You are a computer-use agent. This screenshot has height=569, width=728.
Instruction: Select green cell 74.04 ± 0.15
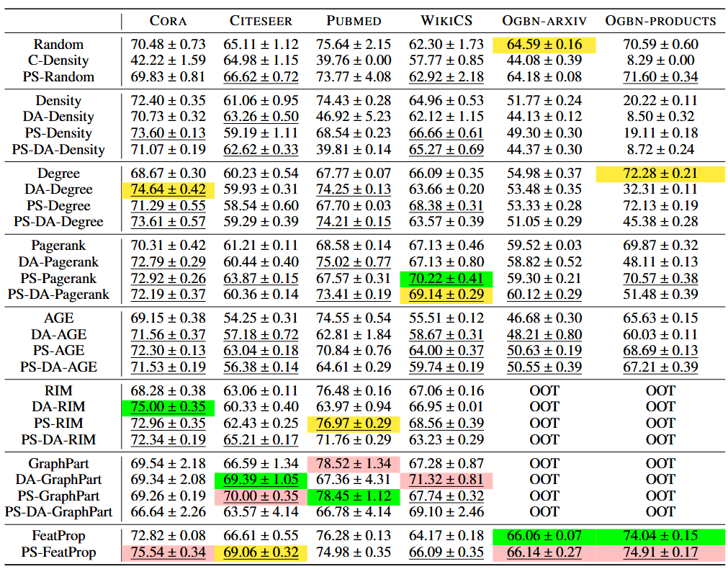[x=660, y=537]
